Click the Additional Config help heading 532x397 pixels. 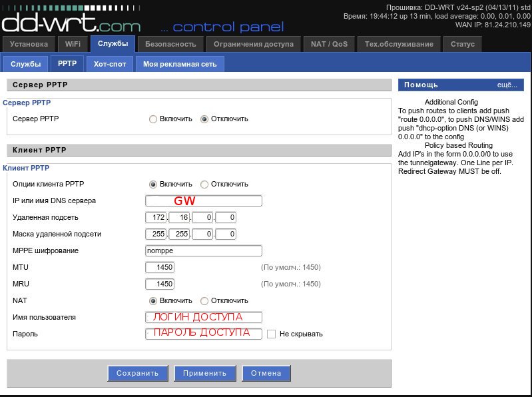tap(451, 102)
